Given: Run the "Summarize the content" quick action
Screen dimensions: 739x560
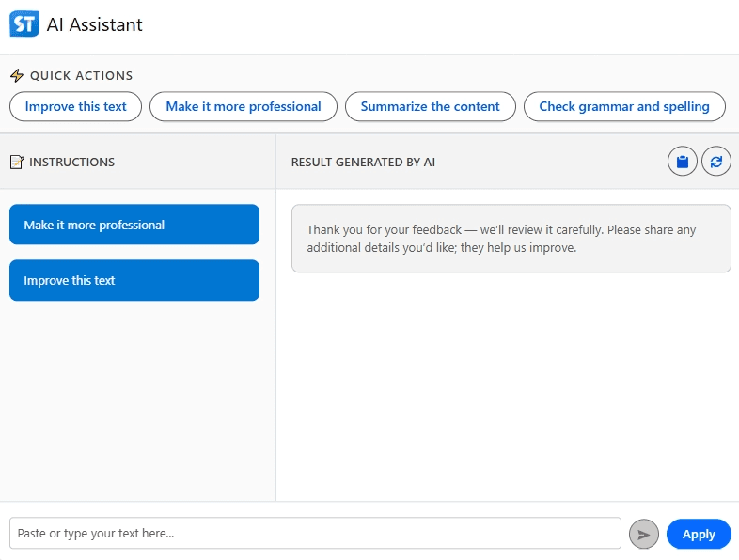Looking at the screenshot, I should (430, 107).
